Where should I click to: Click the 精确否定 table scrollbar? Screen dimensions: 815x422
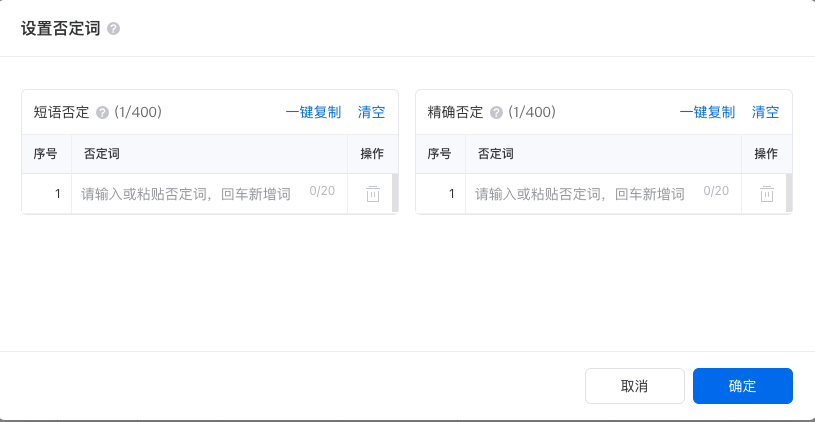789,193
